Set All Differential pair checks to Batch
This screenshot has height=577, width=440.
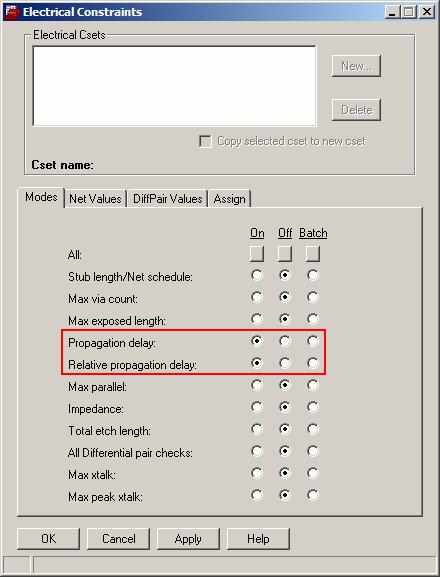pos(313,451)
